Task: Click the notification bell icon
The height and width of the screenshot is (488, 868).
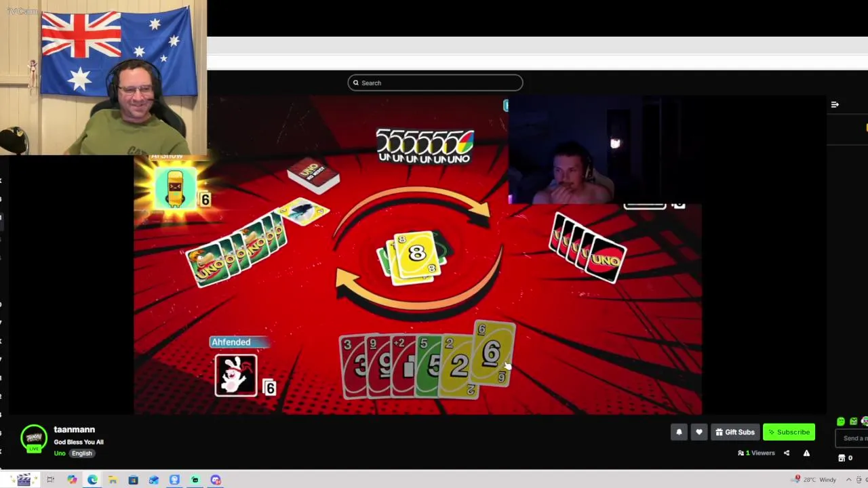Action: point(679,432)
